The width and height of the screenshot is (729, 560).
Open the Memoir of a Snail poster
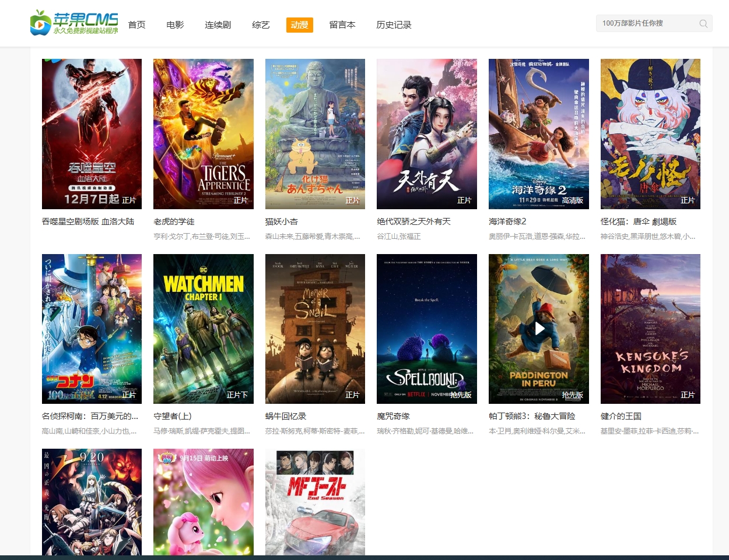click(x=315, y=329)
